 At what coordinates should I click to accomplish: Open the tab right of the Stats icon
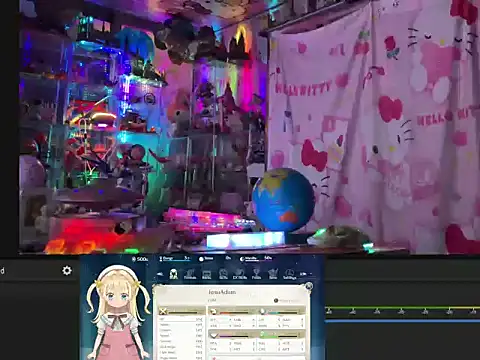coord(190,274)
